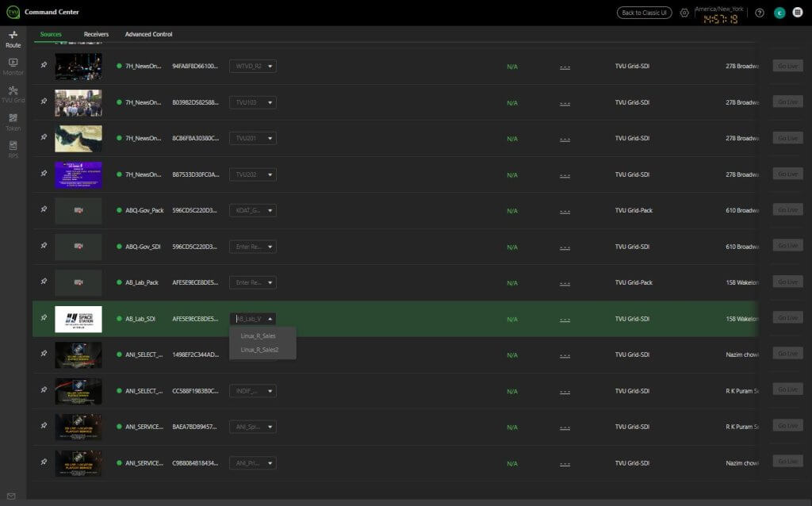Open the RPS sidebar item
This screenshot has height=506, width=812.
coord(13,150)
